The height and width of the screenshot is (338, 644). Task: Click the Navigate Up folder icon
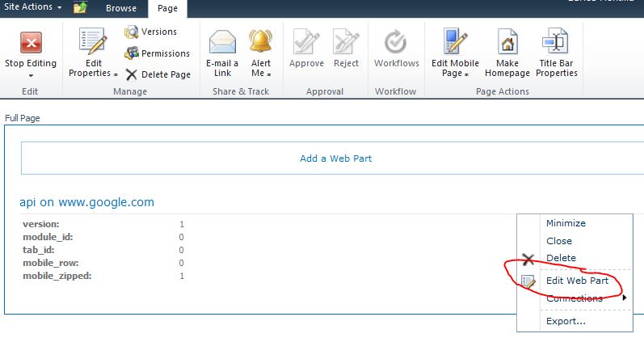point(80,8)
